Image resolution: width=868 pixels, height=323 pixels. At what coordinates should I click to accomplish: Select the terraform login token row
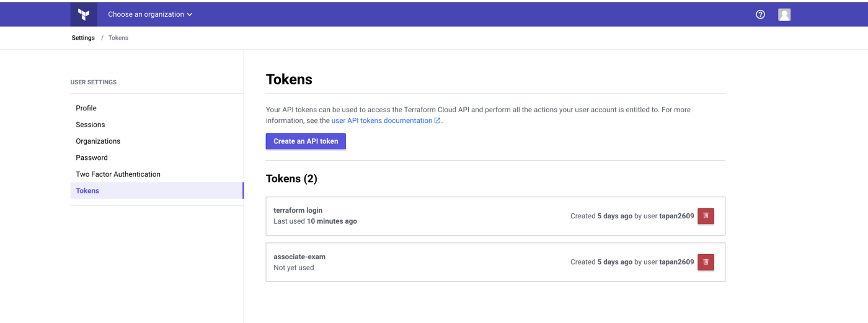point(495,216)
